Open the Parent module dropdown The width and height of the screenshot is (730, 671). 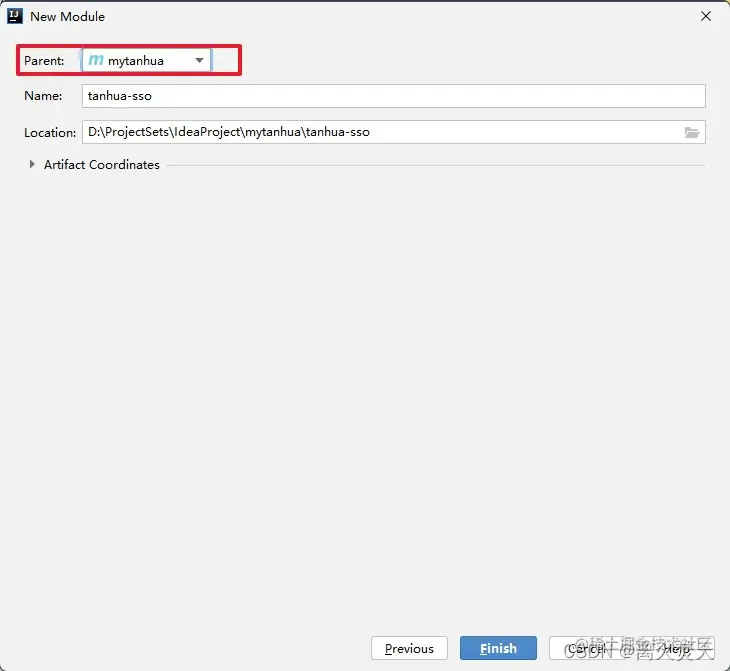click(147, 61)
